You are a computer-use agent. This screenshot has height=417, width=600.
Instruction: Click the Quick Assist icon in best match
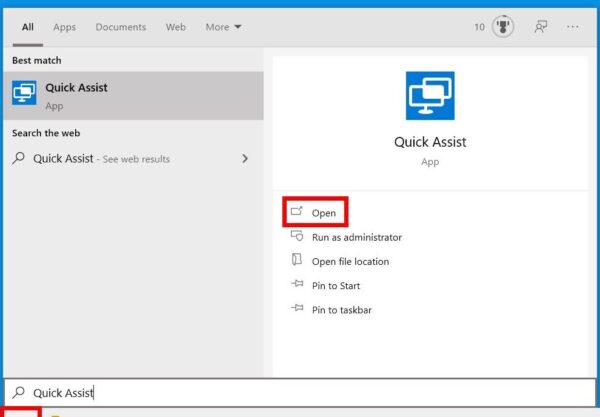[24, 93]
